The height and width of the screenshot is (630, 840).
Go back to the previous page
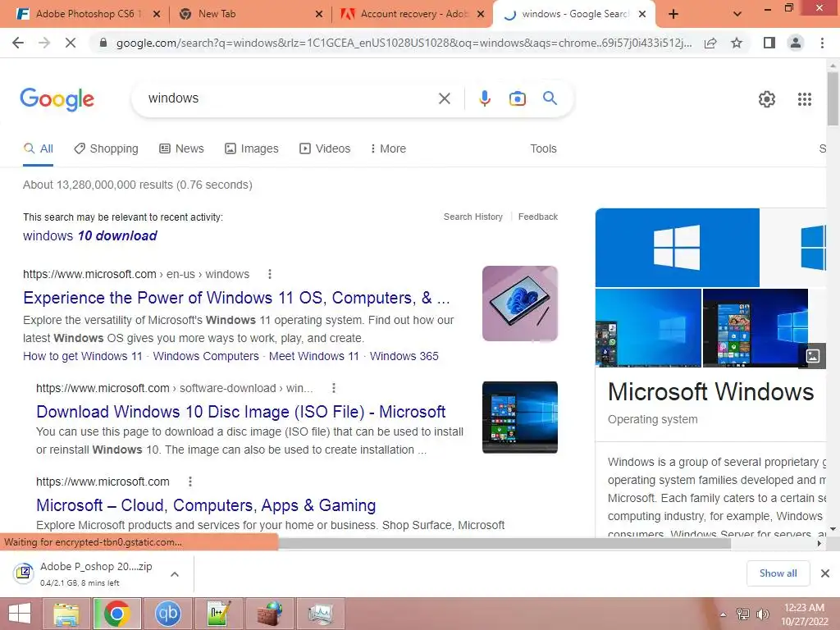pos(18,43)
